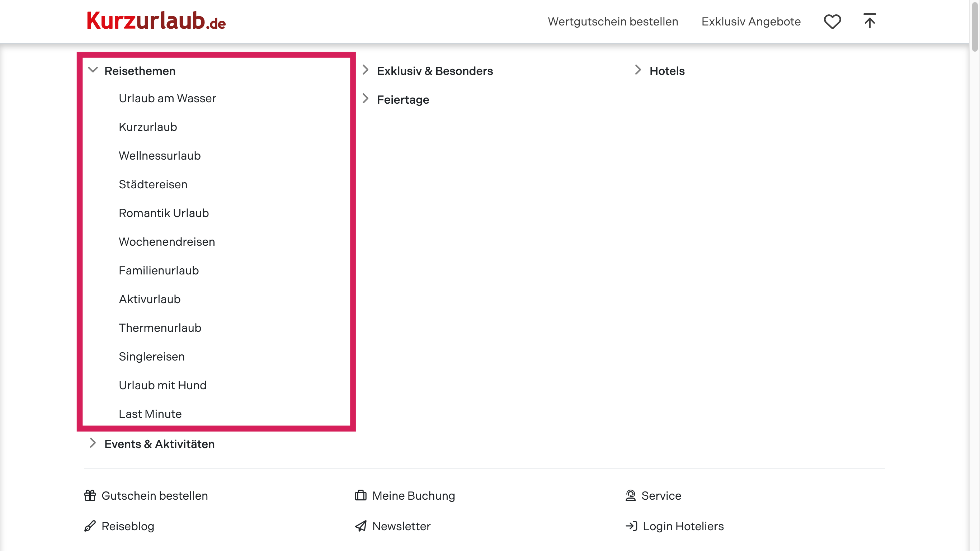
Task: Open the Last Minute link
Action: coord(150,414)
